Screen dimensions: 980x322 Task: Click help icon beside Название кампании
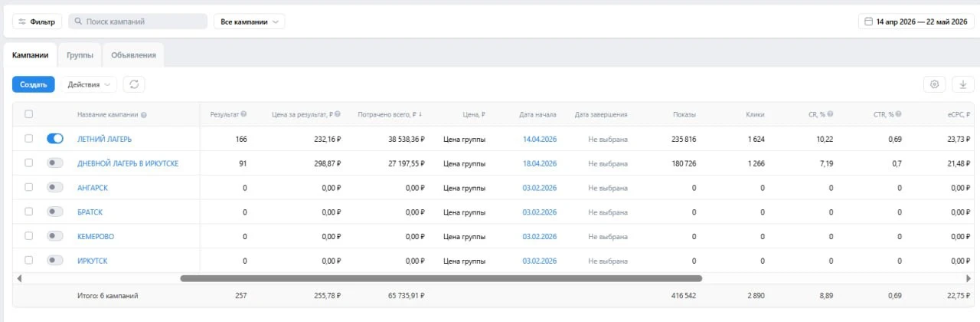pos(144,114)
